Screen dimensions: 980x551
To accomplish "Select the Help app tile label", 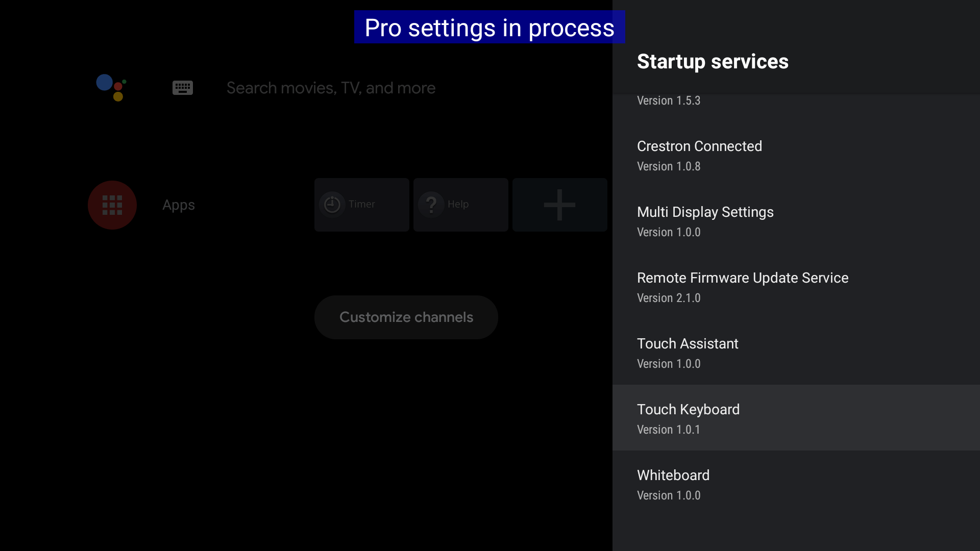I will [458, 204].
